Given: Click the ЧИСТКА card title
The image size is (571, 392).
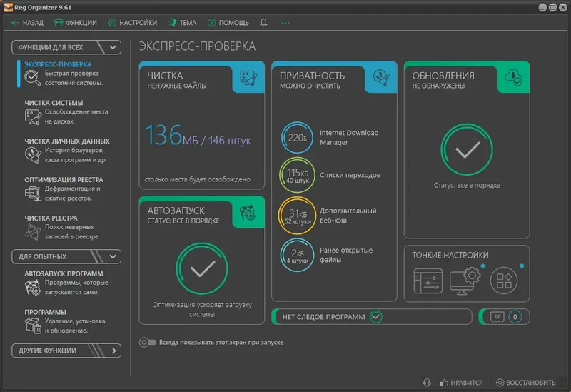Looking at the screenshot, I should pos(165,76).
